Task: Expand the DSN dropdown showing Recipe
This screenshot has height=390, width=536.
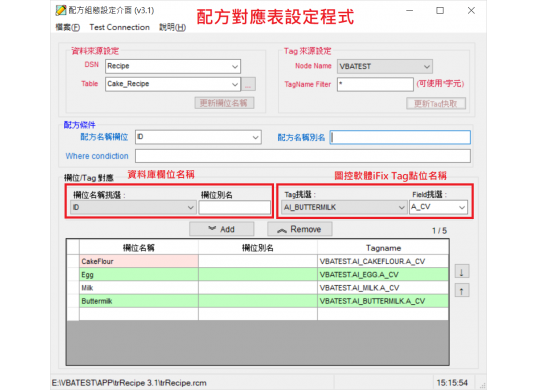Action: coord(235,66)
